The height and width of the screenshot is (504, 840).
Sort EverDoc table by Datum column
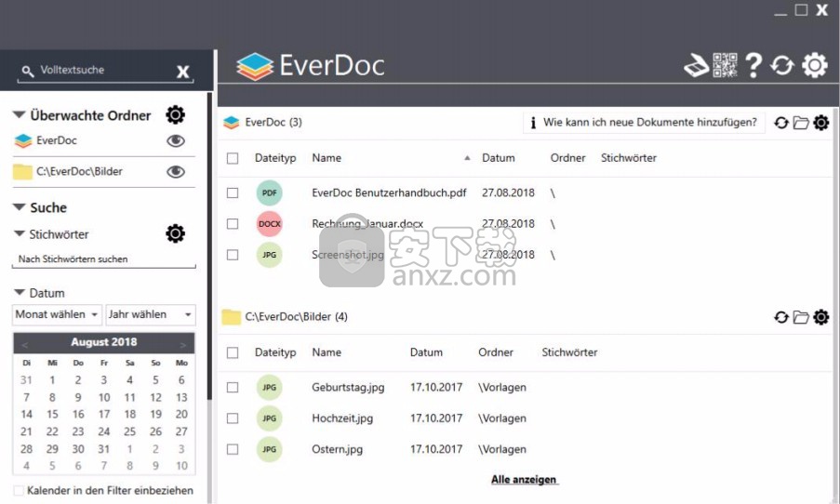click(x=499, y=158)
